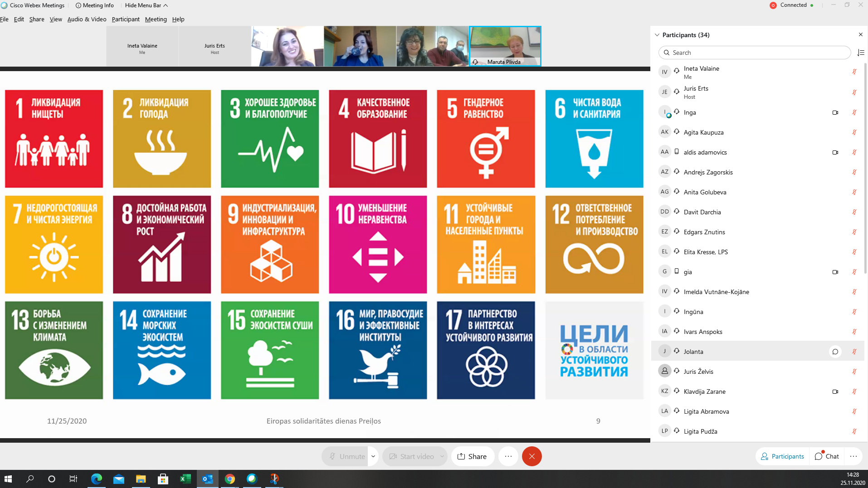Viewport: 868px width, 488px height.
Task: Unmute your microphone
Action: [x=347, y=456]
